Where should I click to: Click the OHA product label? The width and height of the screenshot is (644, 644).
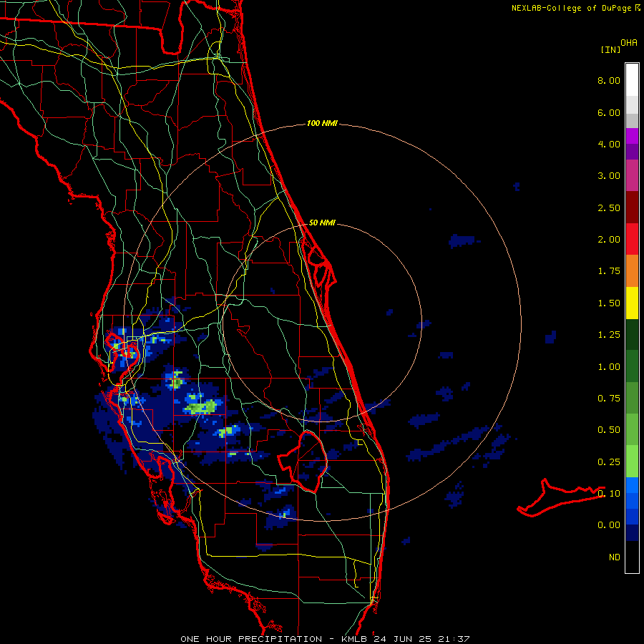(x=629, y=43)
